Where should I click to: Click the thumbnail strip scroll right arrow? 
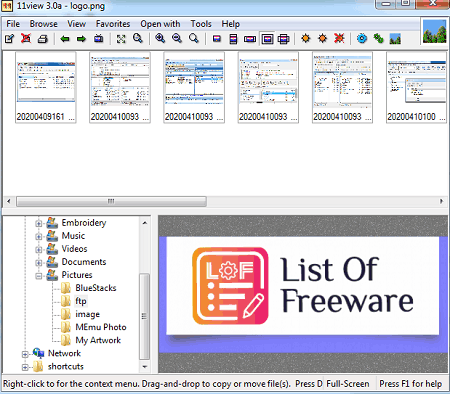coord(441,201)
